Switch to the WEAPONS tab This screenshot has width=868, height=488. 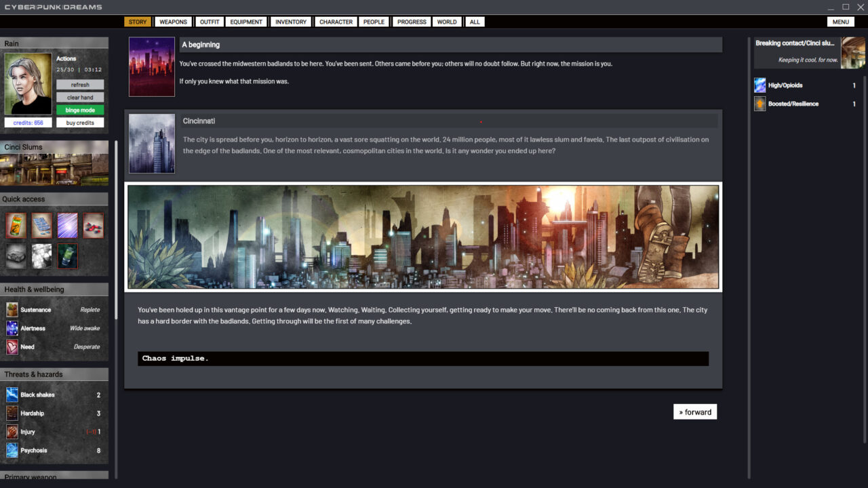174,22
